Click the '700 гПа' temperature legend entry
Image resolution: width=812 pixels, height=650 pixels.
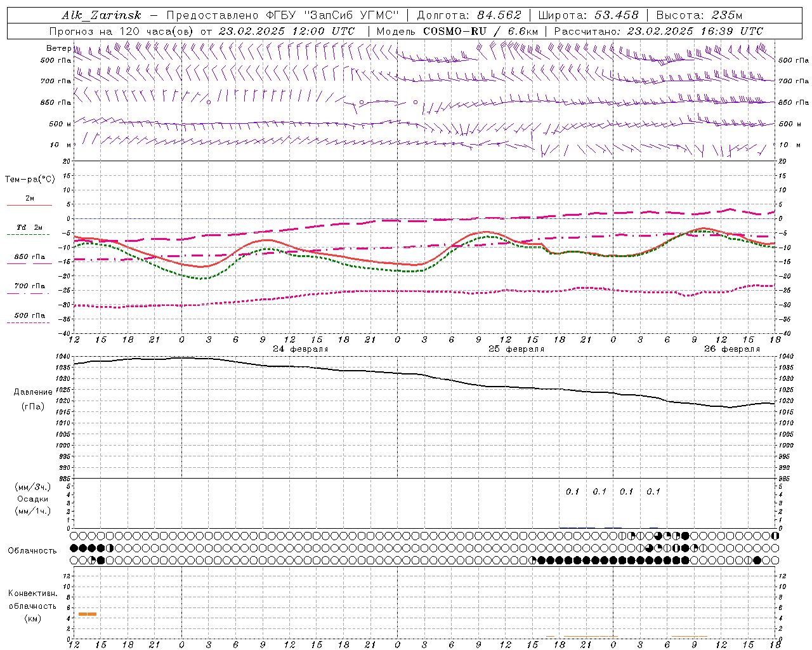(30, 286)
